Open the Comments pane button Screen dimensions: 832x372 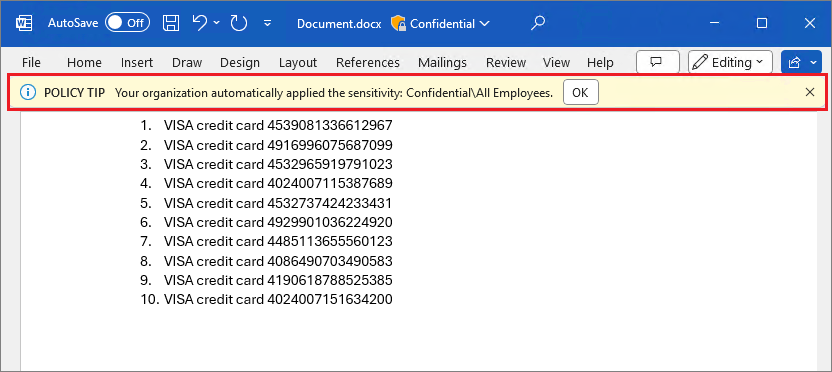[x=657, y=62]
